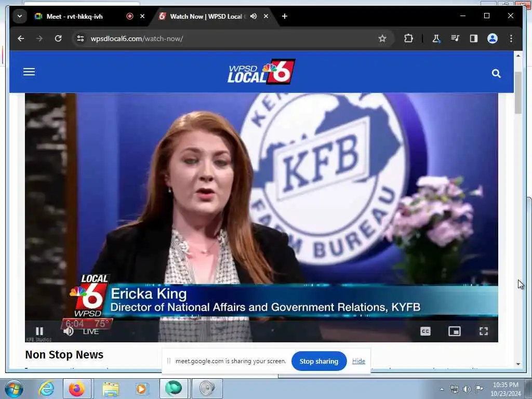Open picture-in-picture mode for video
This screenshot has height=399, width=532.
click(x=454, y=331)
